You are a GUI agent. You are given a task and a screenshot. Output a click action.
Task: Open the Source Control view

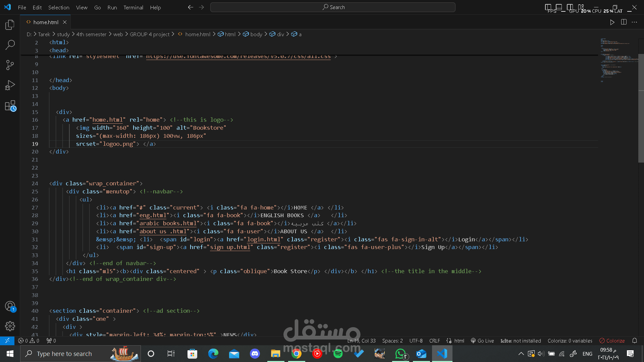pyautogui.click(x=10, y=65)
